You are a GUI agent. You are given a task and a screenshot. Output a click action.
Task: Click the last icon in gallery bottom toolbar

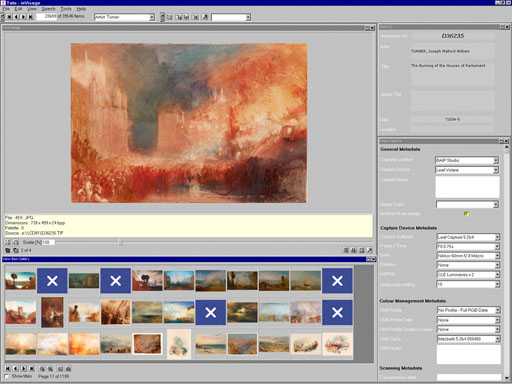(x=68, y=369)
